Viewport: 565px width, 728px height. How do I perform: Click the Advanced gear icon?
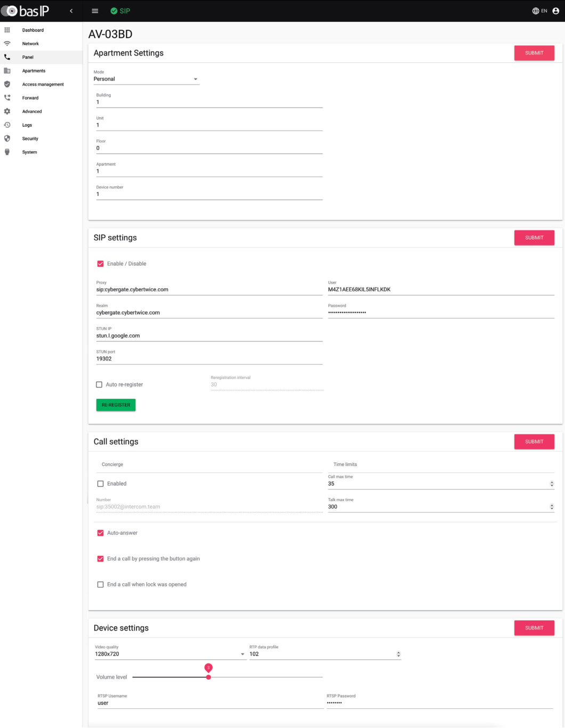coord(7,111)
